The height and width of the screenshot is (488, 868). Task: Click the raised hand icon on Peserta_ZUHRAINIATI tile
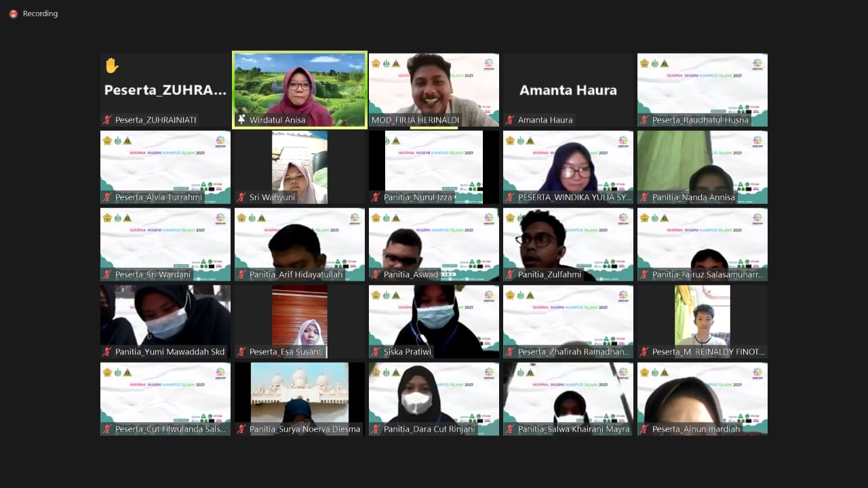[112, 66]
